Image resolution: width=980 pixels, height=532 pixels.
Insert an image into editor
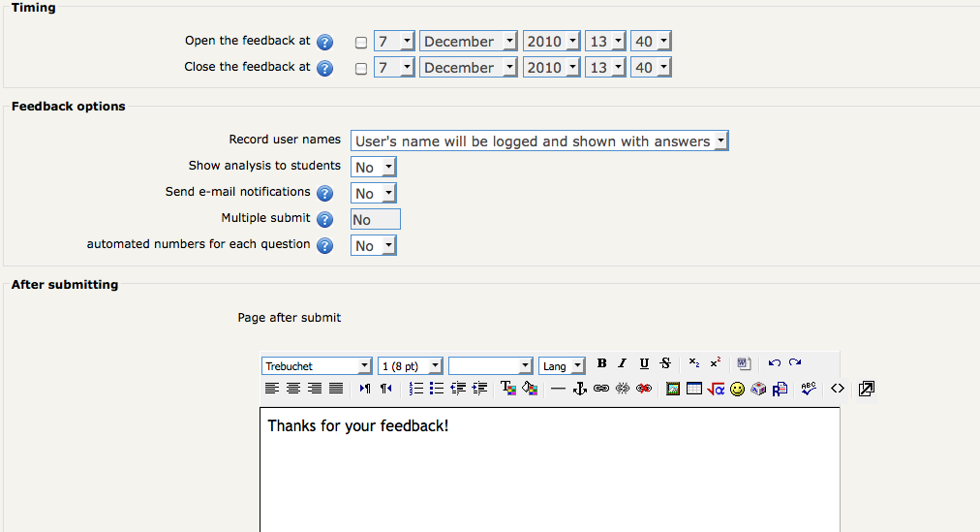(x=672, y=389)
